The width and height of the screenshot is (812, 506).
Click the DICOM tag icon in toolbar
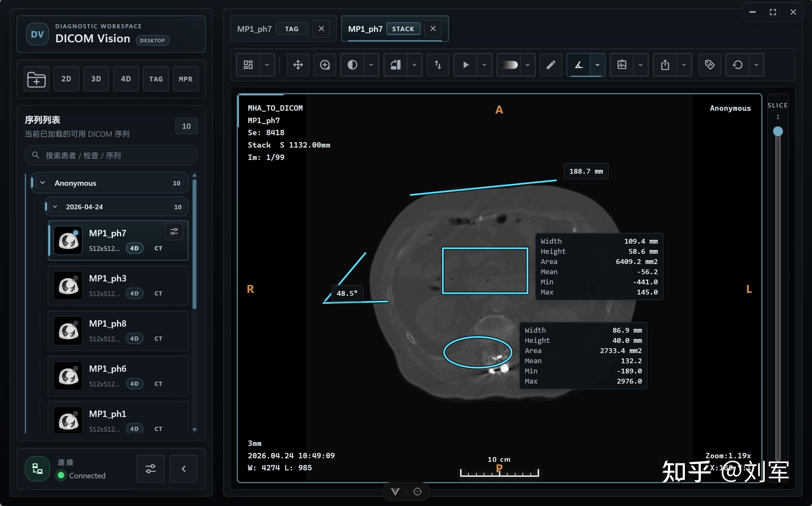tap(710, 65)
